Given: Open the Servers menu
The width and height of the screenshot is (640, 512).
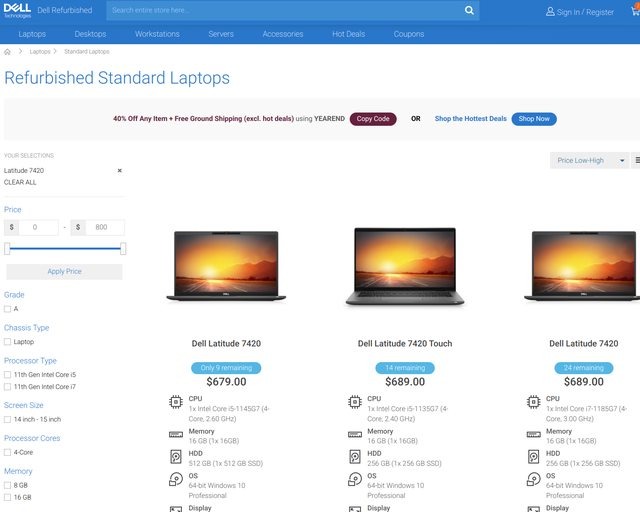Looking at the screenshot, I should (221, 34).
